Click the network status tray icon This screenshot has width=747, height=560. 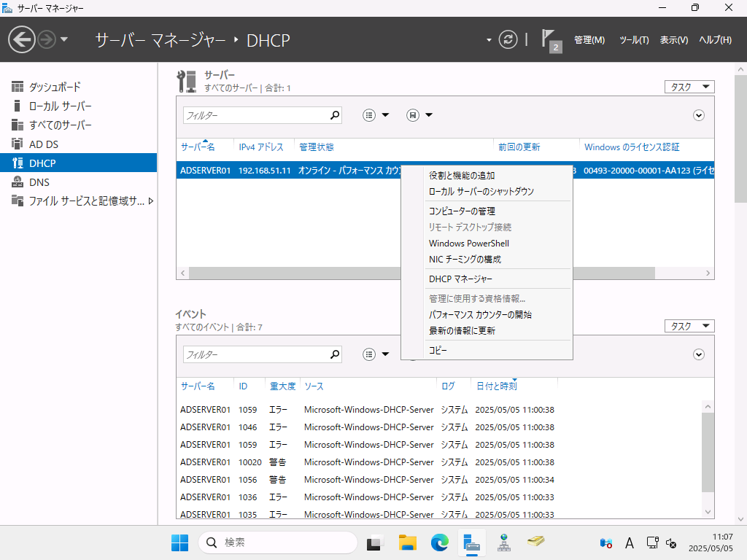pyautogui.click(x=653, y=542)
